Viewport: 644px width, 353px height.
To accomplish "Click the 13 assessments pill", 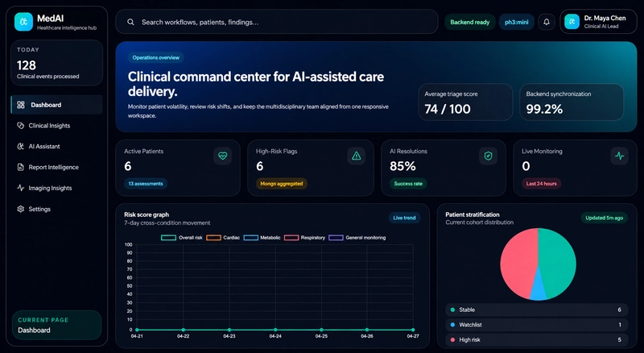I will click(x=146, y=184).
